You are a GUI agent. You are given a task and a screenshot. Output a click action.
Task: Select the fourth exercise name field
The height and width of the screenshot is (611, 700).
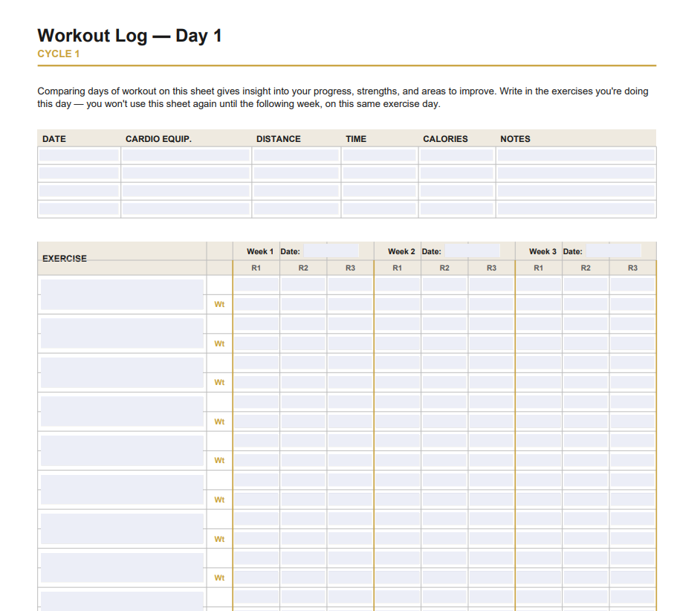122,411
